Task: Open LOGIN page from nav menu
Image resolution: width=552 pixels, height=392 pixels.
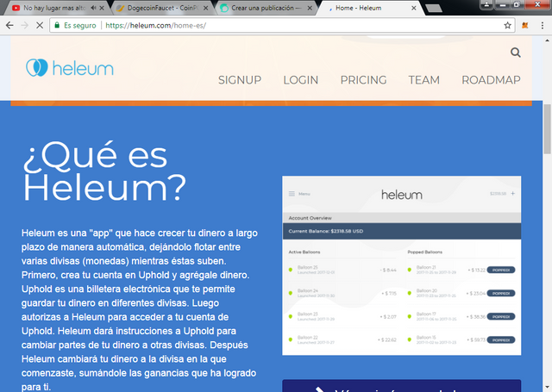Action: point(301,80)
